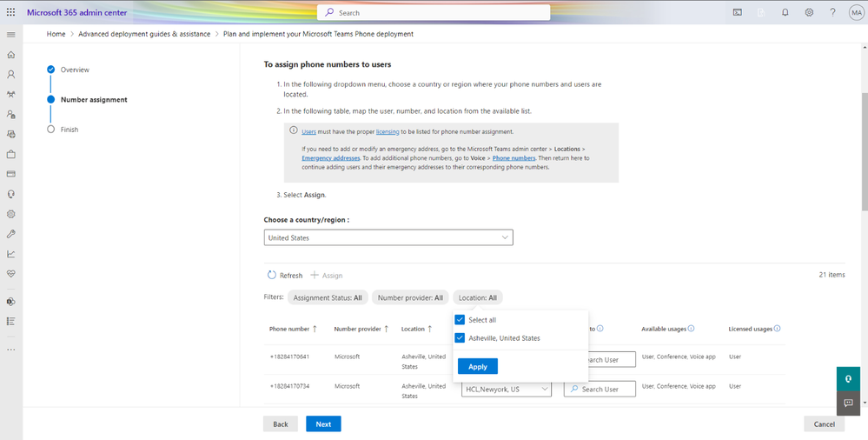Open the help question mark icon

click(x=832, y=12)
